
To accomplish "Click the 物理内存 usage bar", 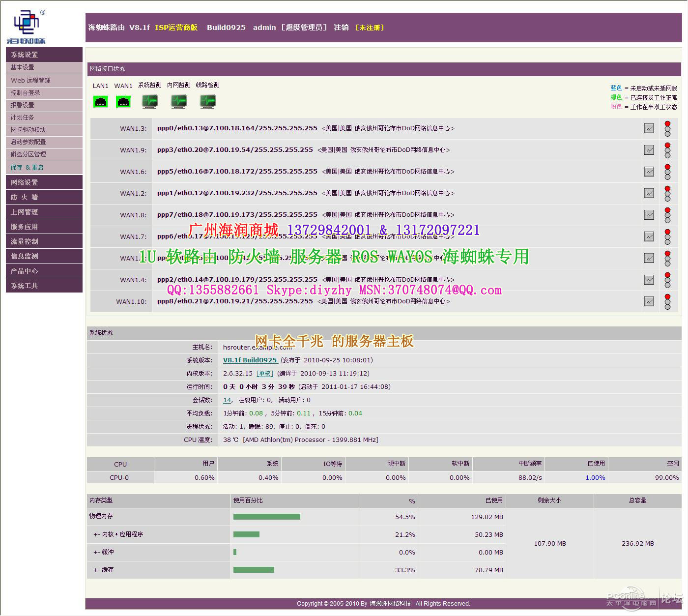I will pos(267,517).
